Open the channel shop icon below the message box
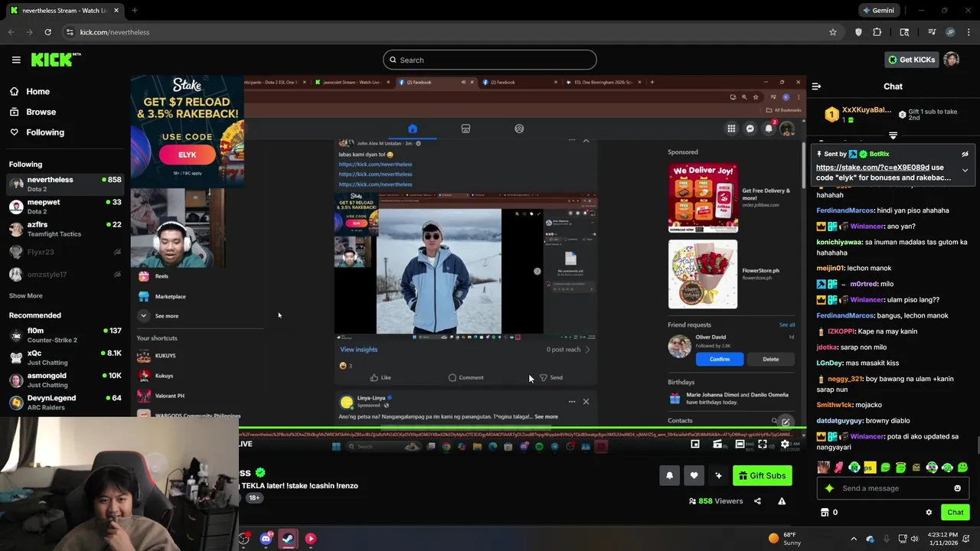 [825, 513]
